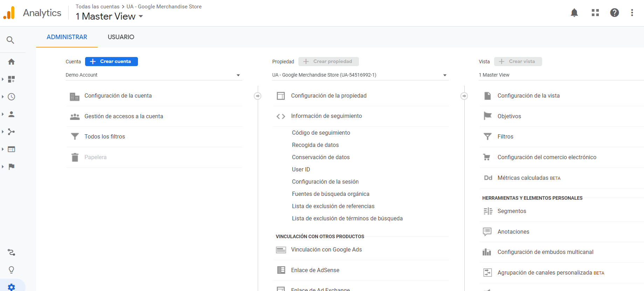The height and width of the screenshot is (291, 644).
Task: Open Attribution path icon in sidebar
Action: tap(11, 253)
